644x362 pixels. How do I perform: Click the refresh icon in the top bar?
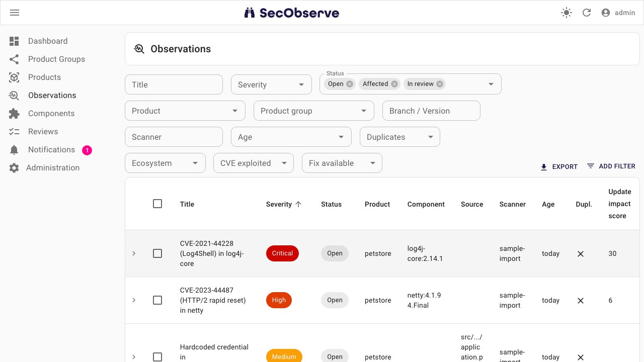tap(587, 13)
